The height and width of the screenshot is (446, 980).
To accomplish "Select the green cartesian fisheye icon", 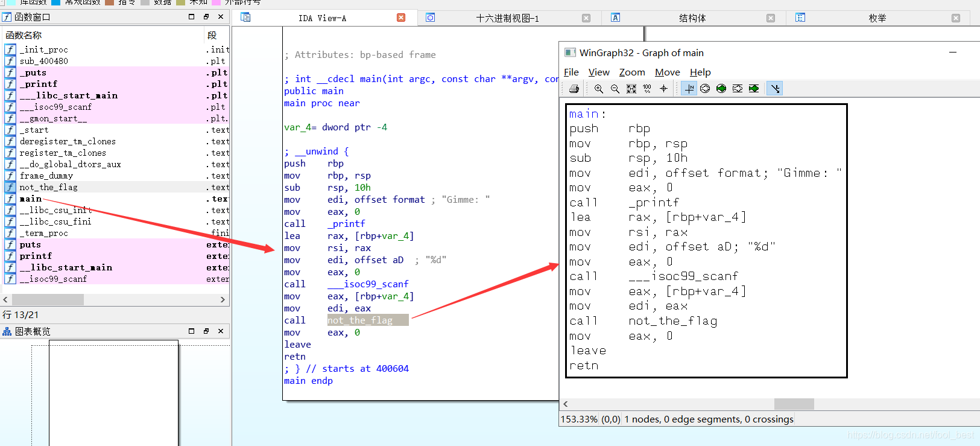I will pyautogui.click(x=754, y=89).
